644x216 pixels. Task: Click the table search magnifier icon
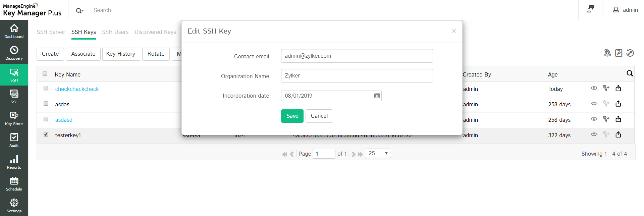630,73
